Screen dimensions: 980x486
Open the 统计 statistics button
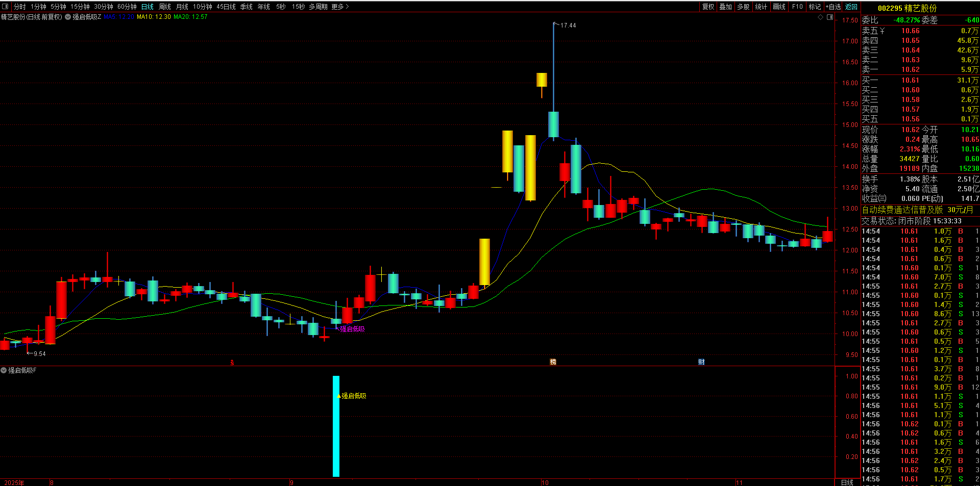point(762,7)
